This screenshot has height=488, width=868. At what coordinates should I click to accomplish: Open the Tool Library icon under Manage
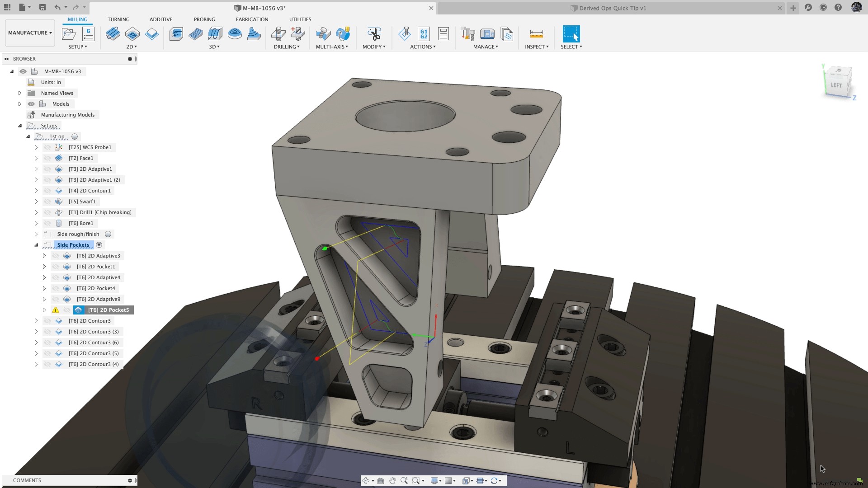tap(468, 34)
